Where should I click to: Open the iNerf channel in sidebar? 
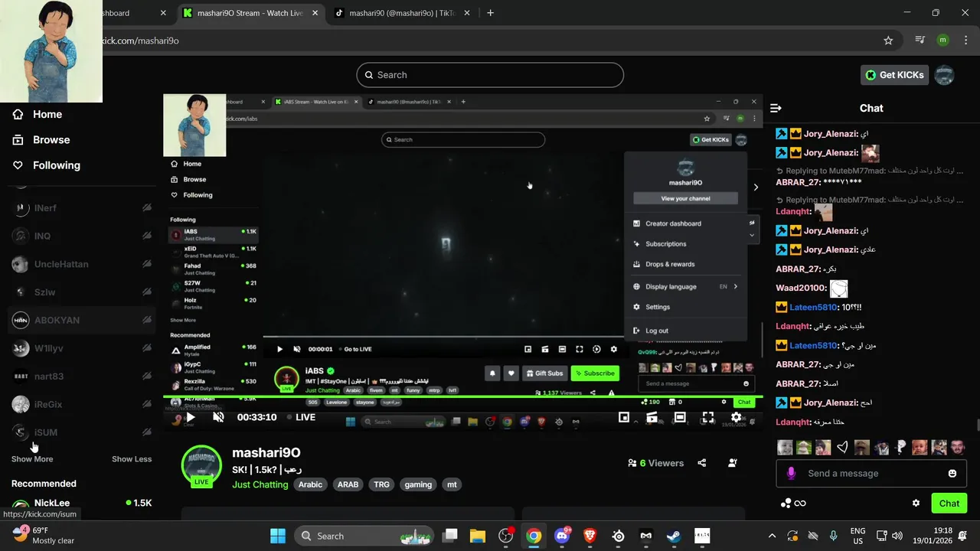pos(82,208)
